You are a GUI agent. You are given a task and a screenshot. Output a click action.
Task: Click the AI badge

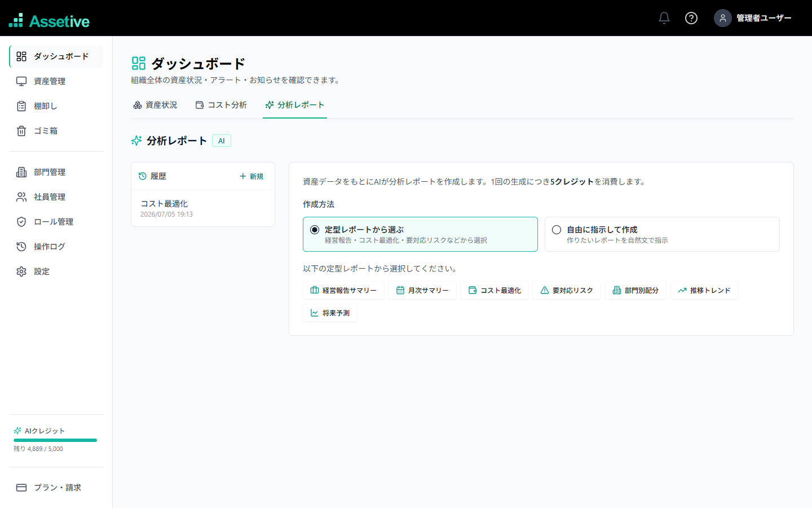tap(222, 141)
